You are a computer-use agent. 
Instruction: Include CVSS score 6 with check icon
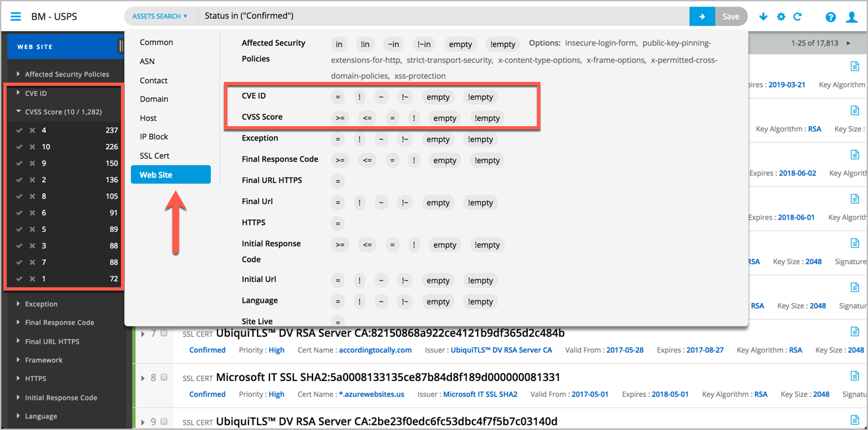pos(20,213)
